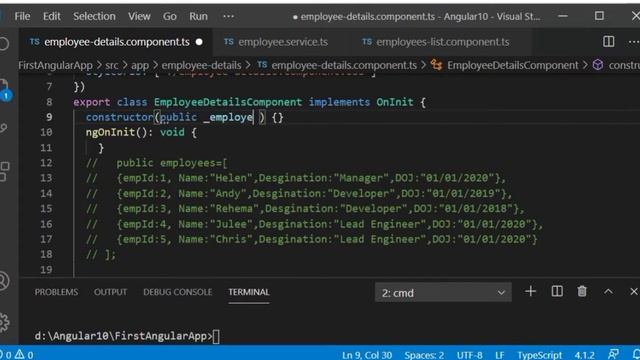Screen dimensions: 640x360
Task: Click line number 9 in the gutter
Action: tap(49, 117)
